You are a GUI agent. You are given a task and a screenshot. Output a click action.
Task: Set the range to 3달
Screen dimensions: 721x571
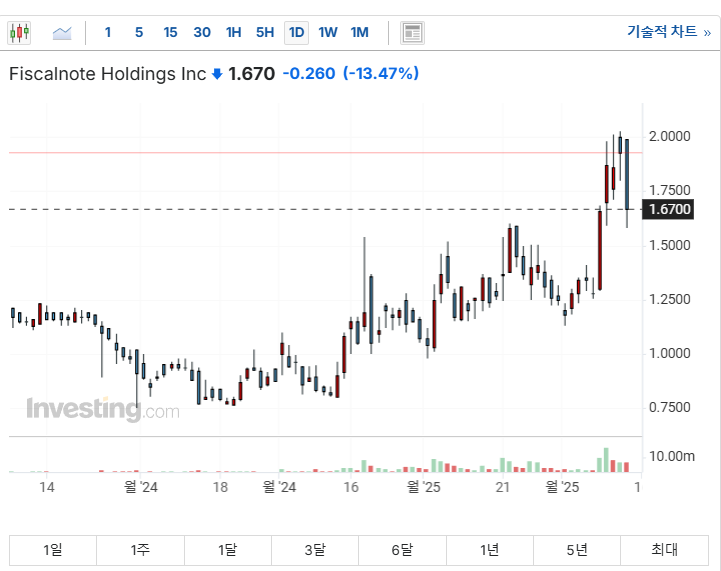(x=315, y=550)
